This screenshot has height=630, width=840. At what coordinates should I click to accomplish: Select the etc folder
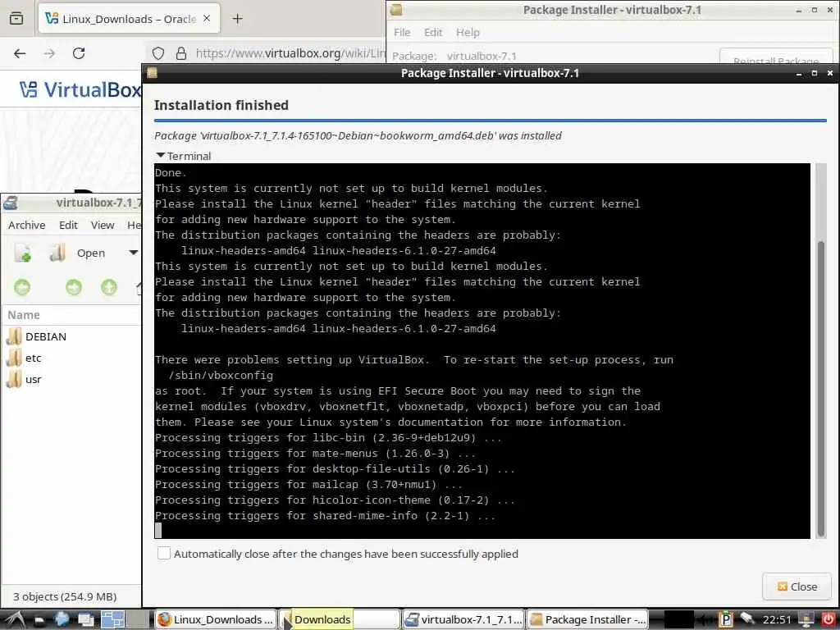[x=24, y=358]
